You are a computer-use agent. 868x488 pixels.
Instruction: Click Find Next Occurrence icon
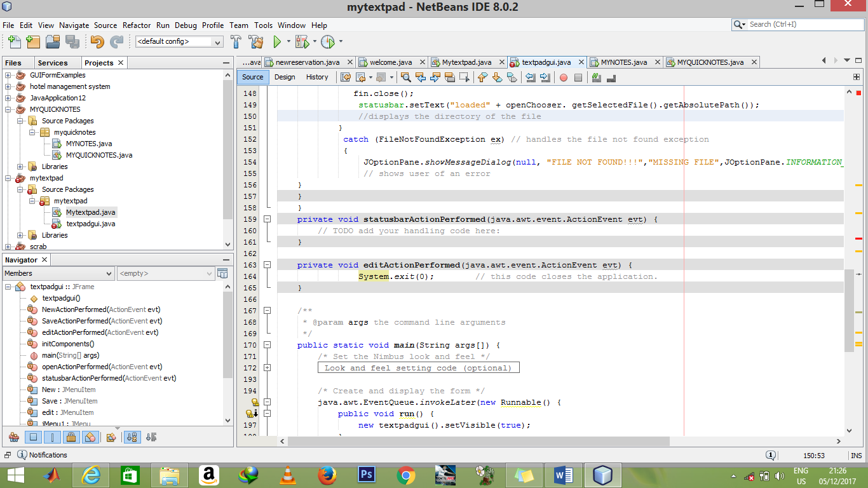coord(435,78)
